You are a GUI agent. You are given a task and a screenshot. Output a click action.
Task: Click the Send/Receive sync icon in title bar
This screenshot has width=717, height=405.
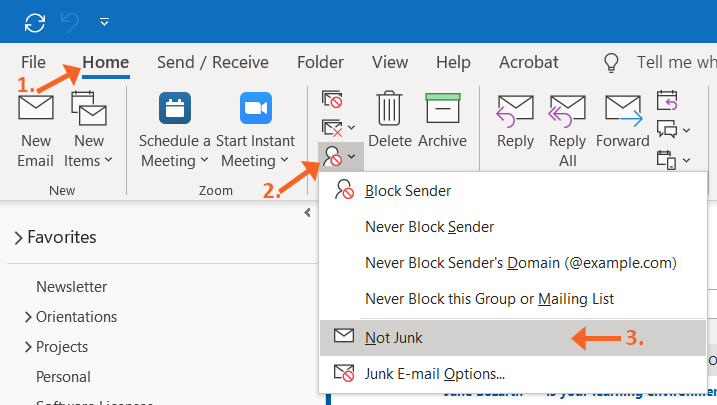click(35, 20)
